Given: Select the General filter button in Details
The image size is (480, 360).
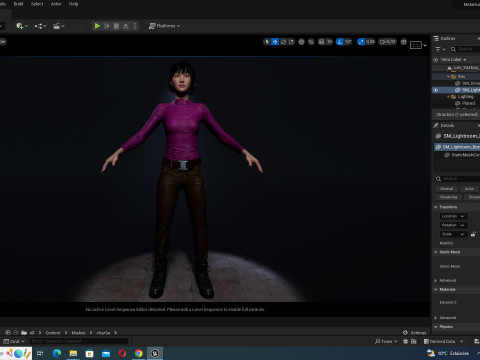Looking at the screenshot, I should 446,189.
